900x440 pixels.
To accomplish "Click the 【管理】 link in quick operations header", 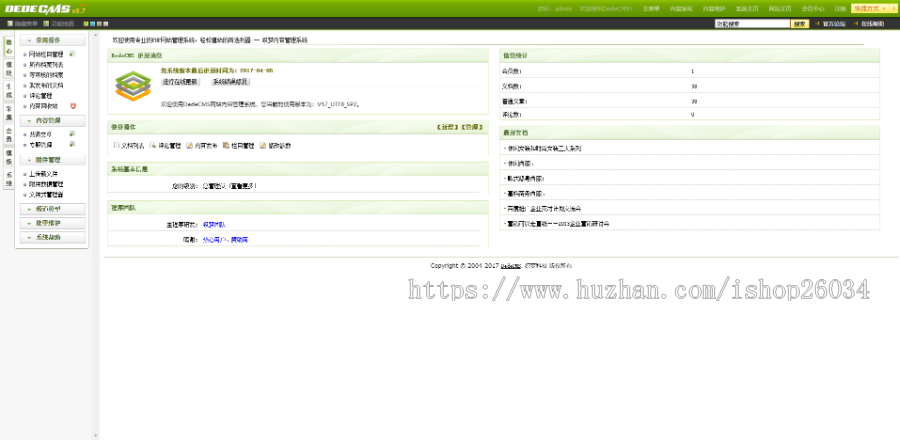I will tap(472, 127).
